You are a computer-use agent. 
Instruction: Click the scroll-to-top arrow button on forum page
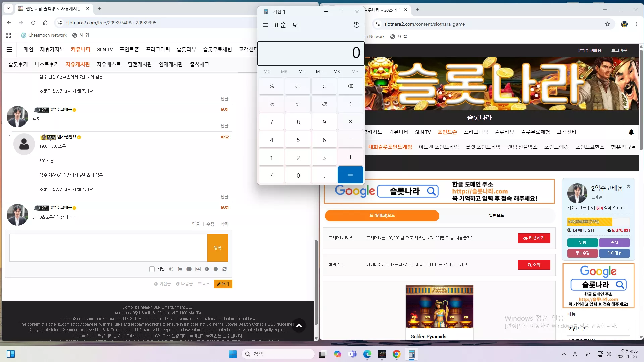coord(299,325)
